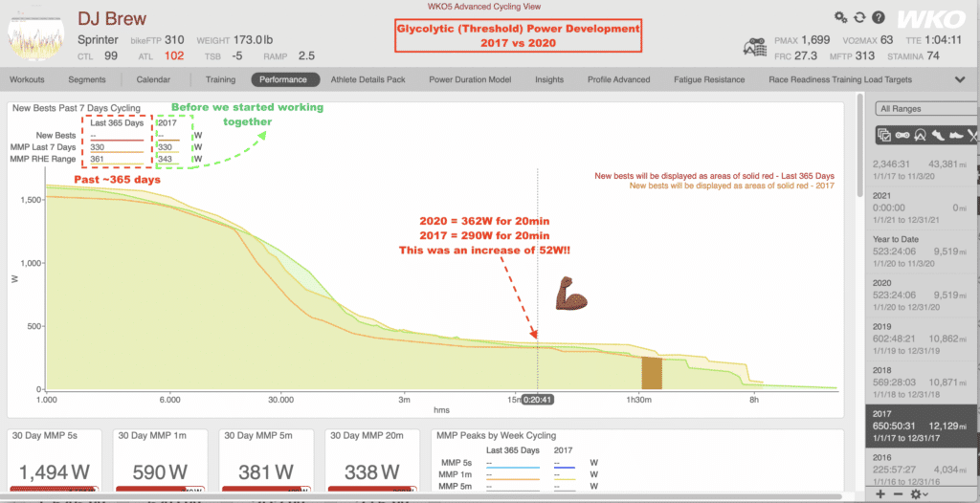Viewport: 980px width, 503px height.
Task: Remove range with the minus icon
Action: click(x=898, y=494)
